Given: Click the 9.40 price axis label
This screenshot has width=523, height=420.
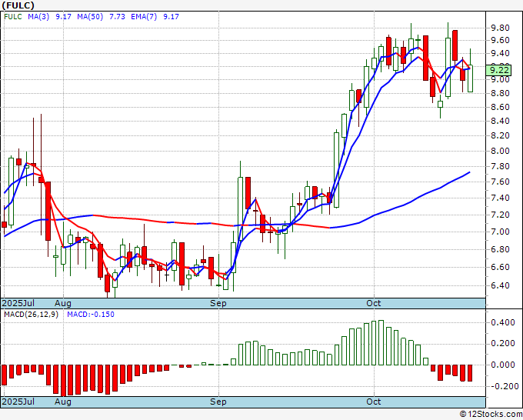Looking at the screenshot, I should tap(500, 53).
